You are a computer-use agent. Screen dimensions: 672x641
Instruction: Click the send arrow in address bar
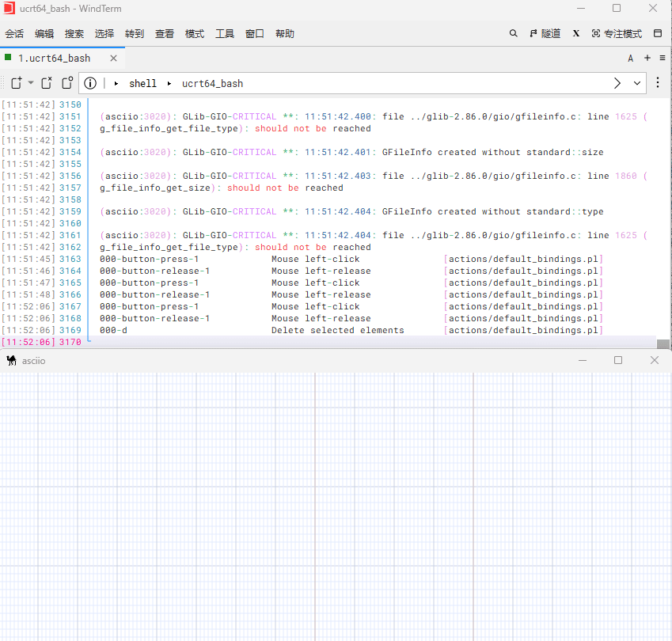[x=618, y=83]
